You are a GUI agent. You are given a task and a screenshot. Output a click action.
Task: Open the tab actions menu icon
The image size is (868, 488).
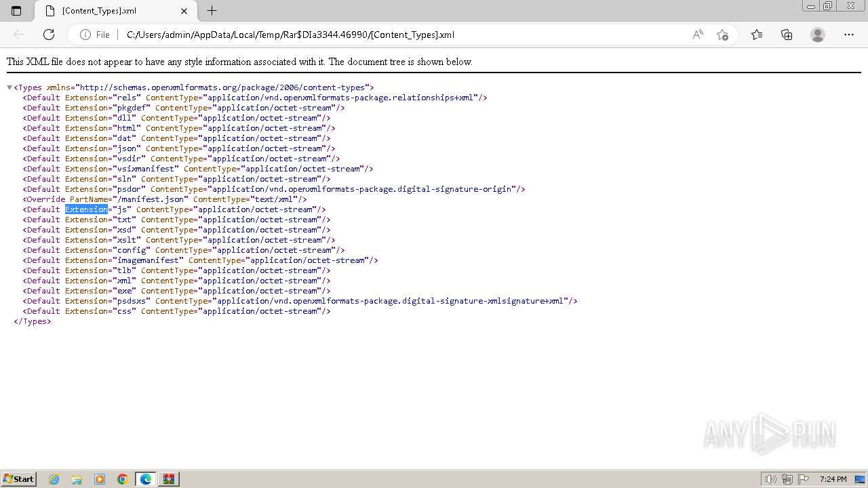[x=16, y=11]
